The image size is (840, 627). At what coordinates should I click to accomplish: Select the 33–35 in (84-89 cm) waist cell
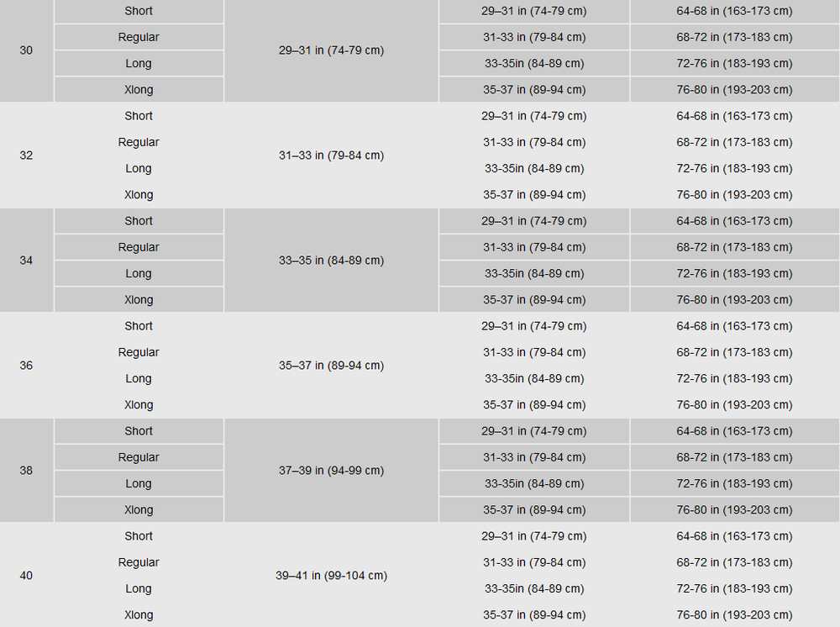331,261
